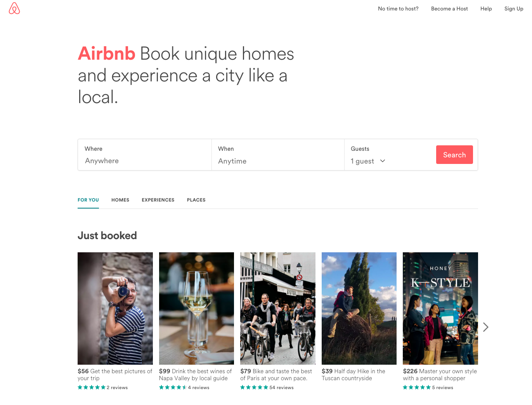
Task: Expand the Guests dropdown
Action: point(368,161)
